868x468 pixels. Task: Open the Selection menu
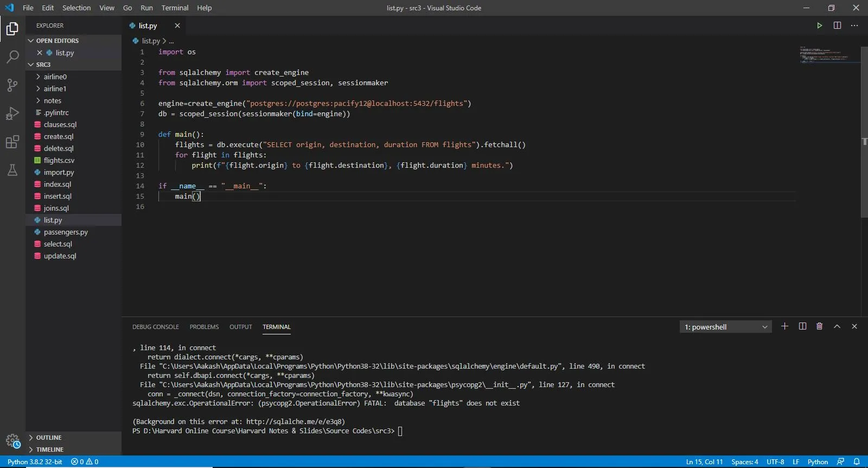[x=76, y=8]
